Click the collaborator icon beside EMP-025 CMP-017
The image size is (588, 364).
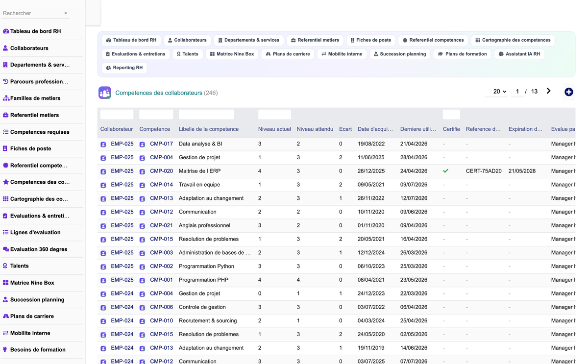[x=103, y=145]
